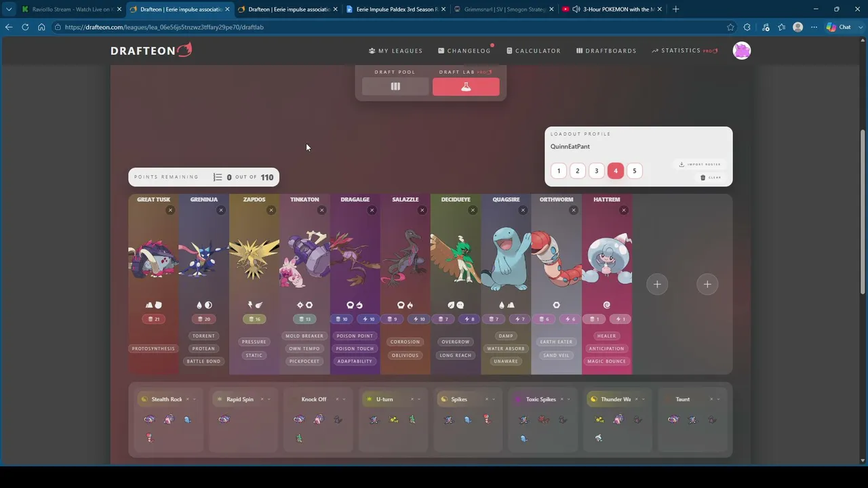Image resolution: width=868 pixels, height=488 pixels.
Task: Click the page vertical scrollbar
Action: [x=863, y=211]
